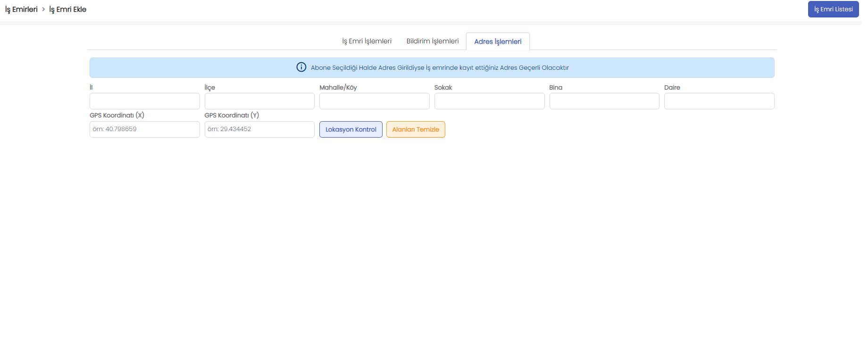This screenshot has width=868, height=364.
Task: Click the info icon in the blue alert banner
Action: coord(301,67)
